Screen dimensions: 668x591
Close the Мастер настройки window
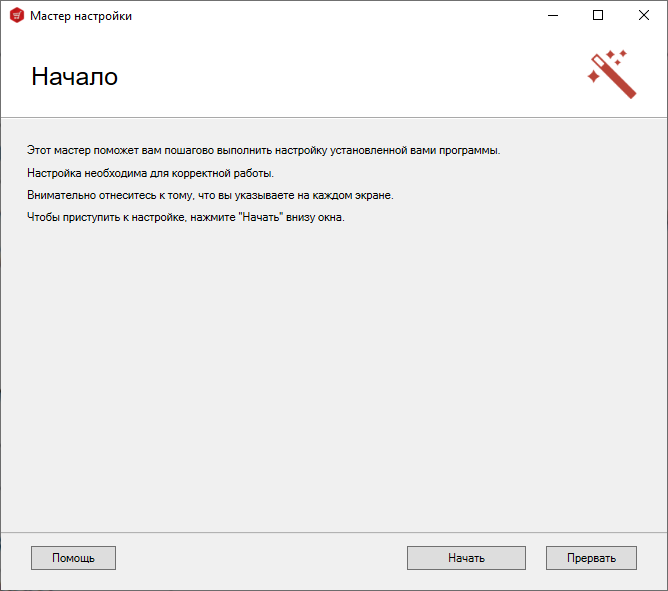pos(644,15)
